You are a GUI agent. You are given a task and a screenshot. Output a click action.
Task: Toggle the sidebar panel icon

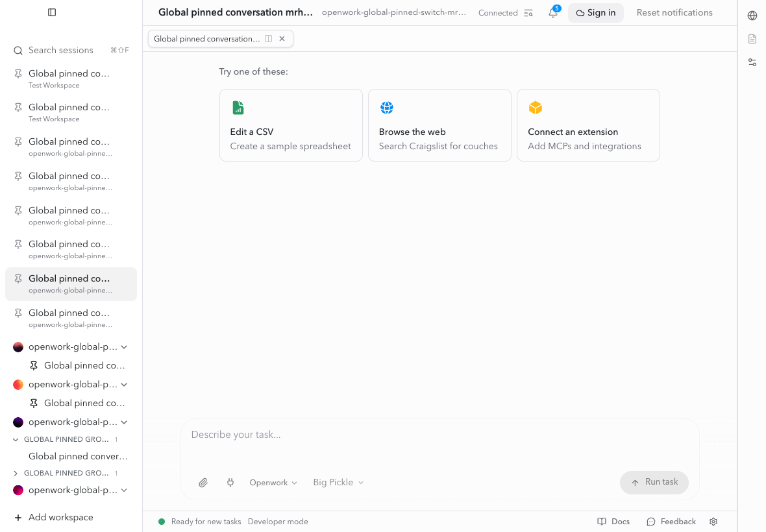point(52,12)
